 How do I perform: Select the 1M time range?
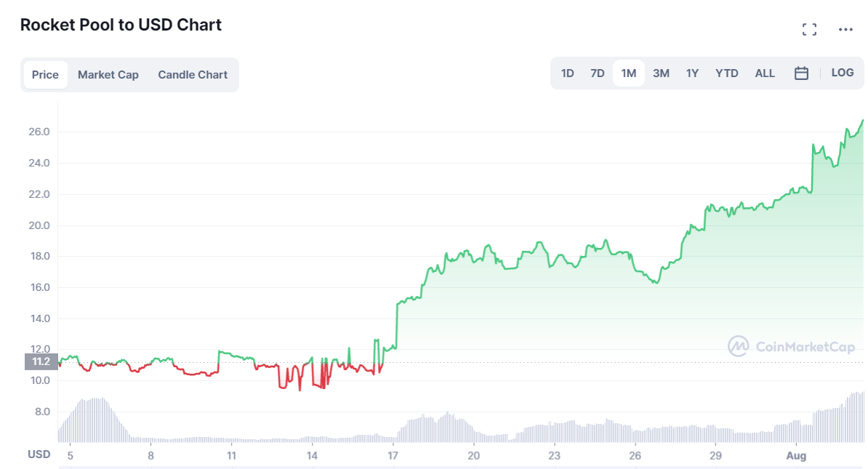coord(629,73)
